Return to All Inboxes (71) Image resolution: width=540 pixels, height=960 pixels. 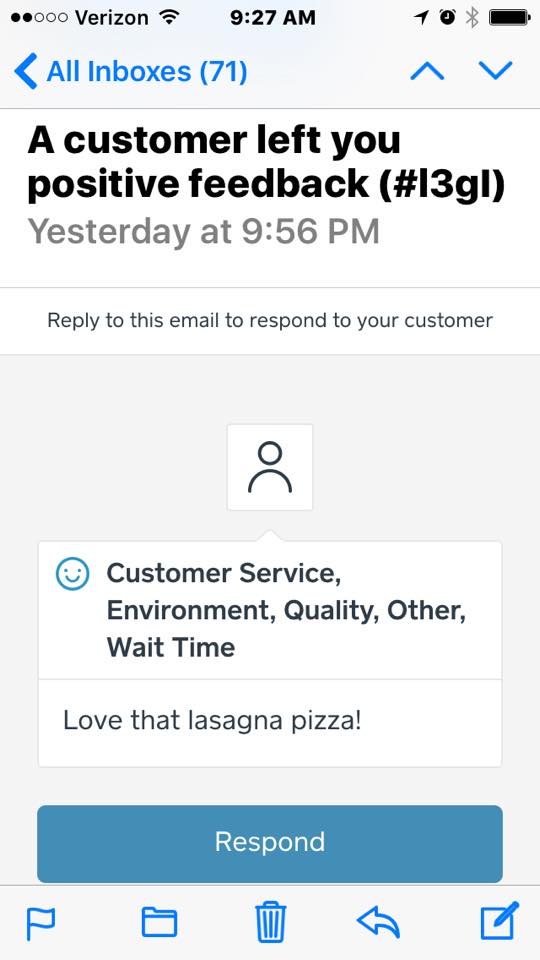point(147,72)
